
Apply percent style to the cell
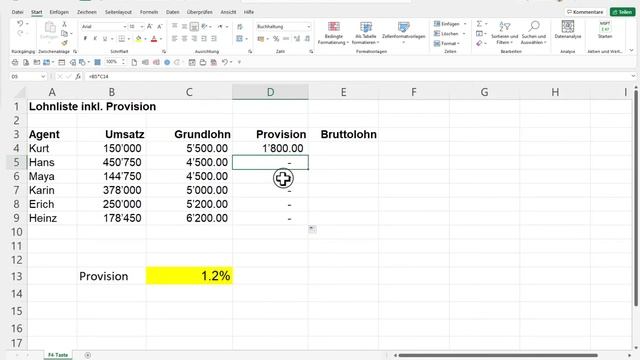[x=276, y=39]
